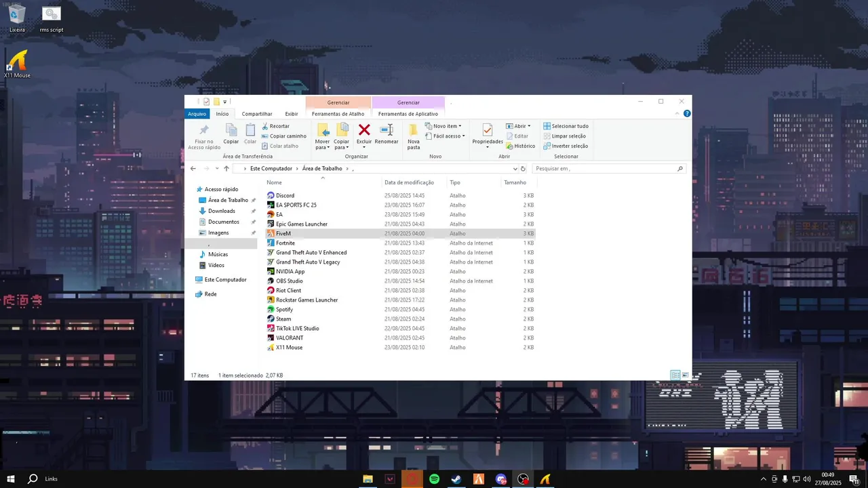
Task: Open recent locations dropdown beside forward arrow
Action: click(x=217, y=169)
